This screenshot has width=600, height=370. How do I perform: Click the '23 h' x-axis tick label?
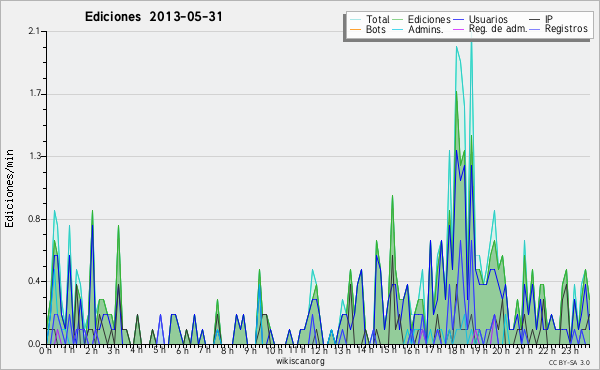coord(570,350)
